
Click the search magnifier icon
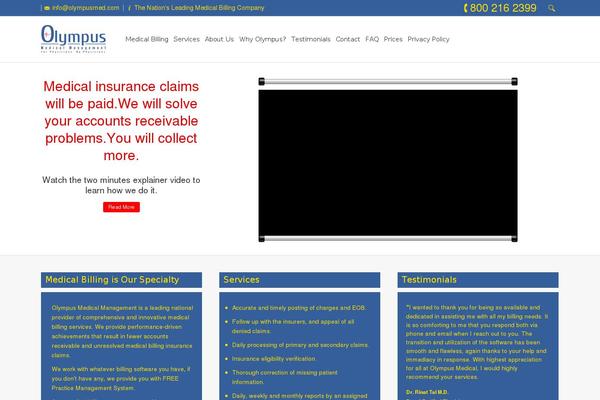coord(551,8)
